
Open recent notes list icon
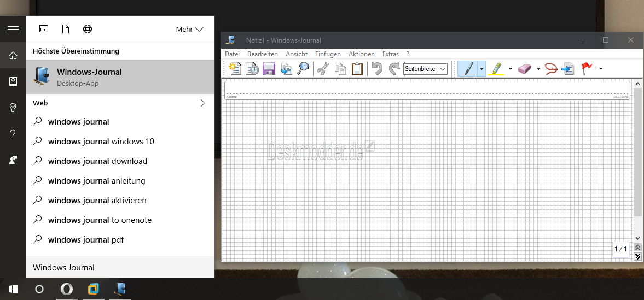252,69
